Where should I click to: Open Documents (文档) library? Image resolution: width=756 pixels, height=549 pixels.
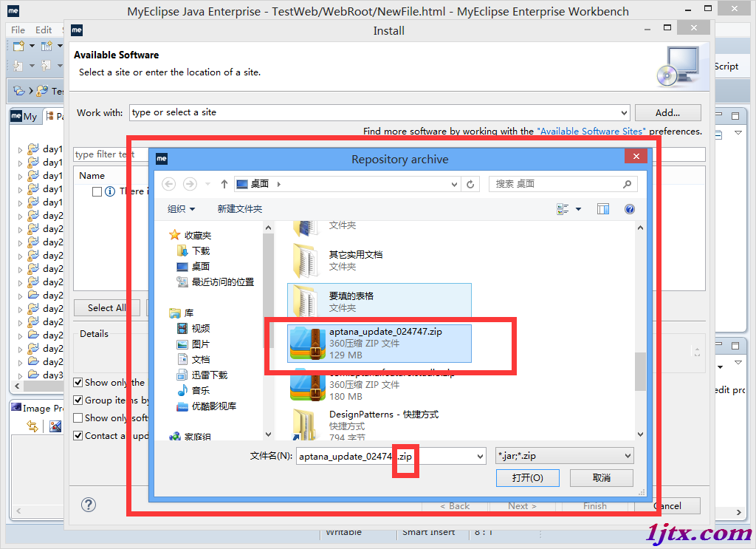click(193, 359)
